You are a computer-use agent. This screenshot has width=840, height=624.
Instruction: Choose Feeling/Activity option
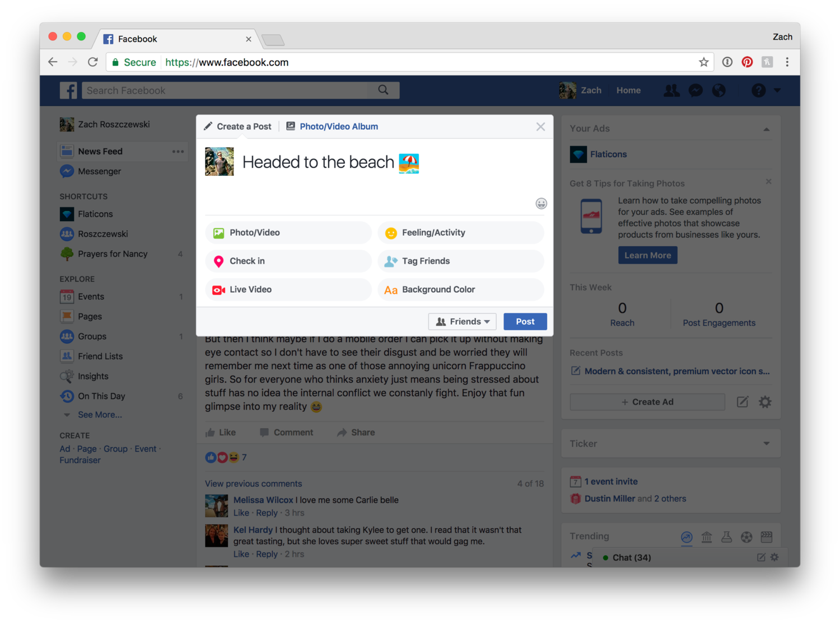point(461,233)
